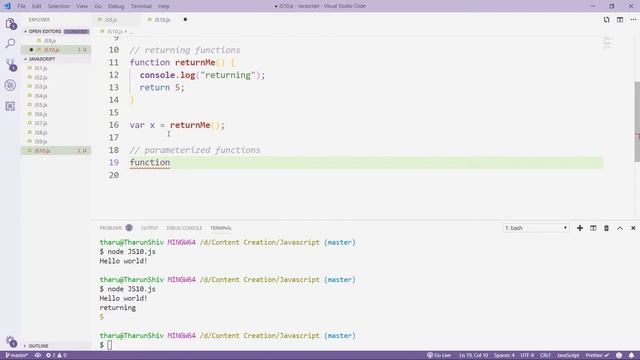Viewport: 640px width, 360px height.
Task: Click the editor vertical scrollbar
Action: point(637,121)
